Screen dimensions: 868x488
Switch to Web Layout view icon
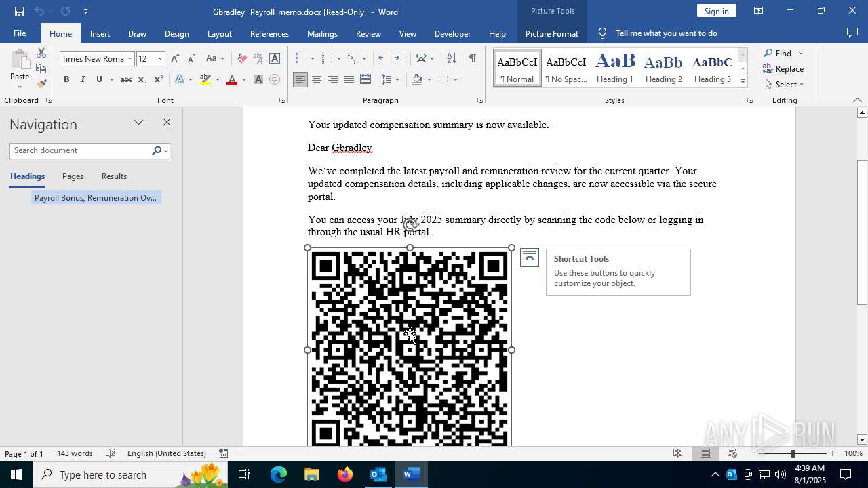click(x=732, y=453)
